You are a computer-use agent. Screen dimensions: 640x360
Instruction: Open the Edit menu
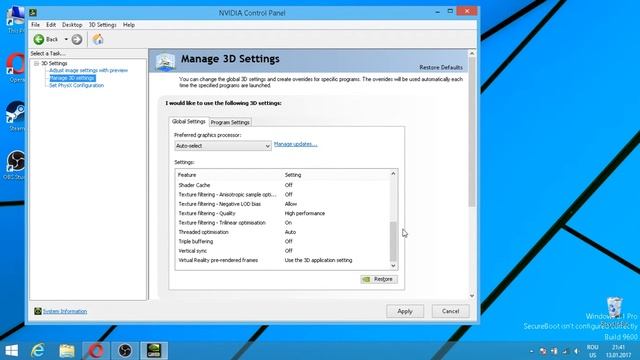51,25
